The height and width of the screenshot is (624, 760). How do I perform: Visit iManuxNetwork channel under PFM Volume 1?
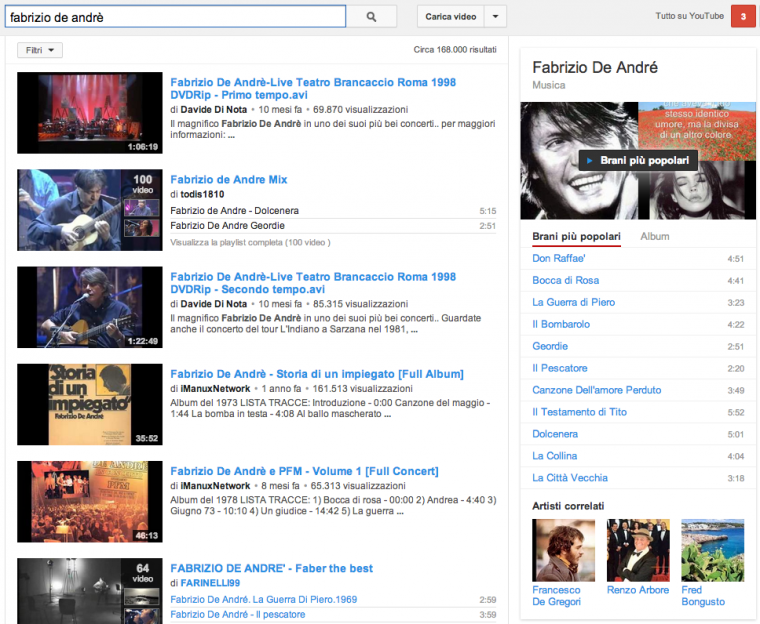(215, 486)
